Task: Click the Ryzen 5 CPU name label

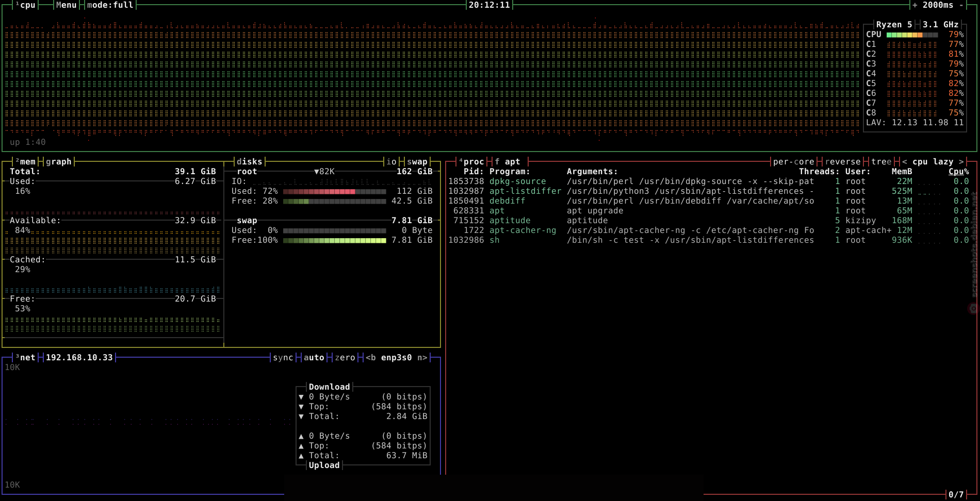Action: click(x=894, y=25)
